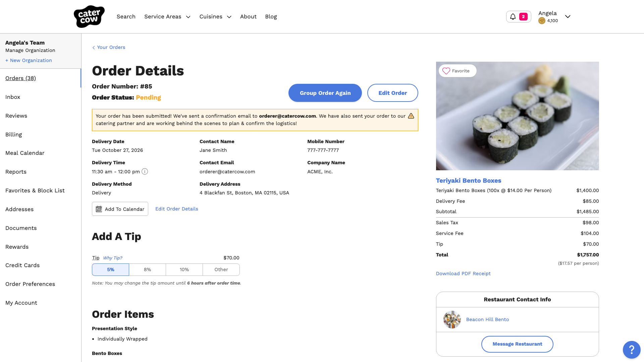Click the sushi roll menu photo
Screen dimensions: 644x362
(x=517, y=116)
